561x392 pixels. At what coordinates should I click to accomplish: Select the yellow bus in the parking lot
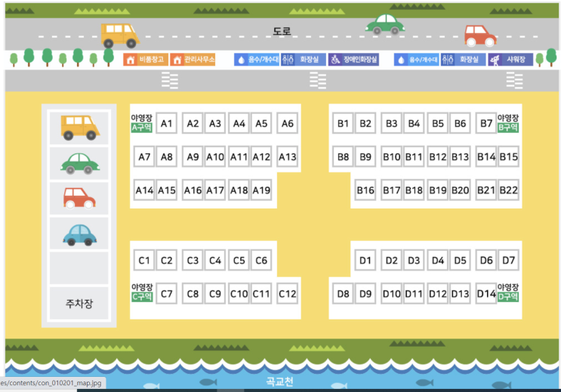(x=80, y=128)
